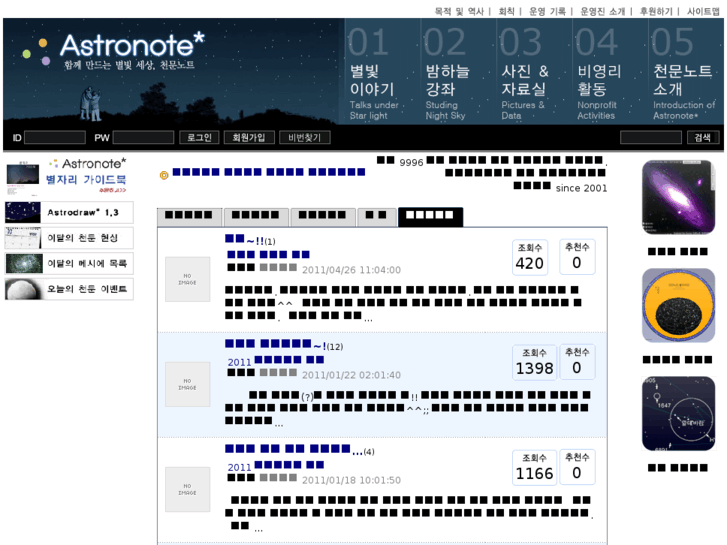
Task: Click the 비번찾기 password recovery button
Action: [305, 137]
